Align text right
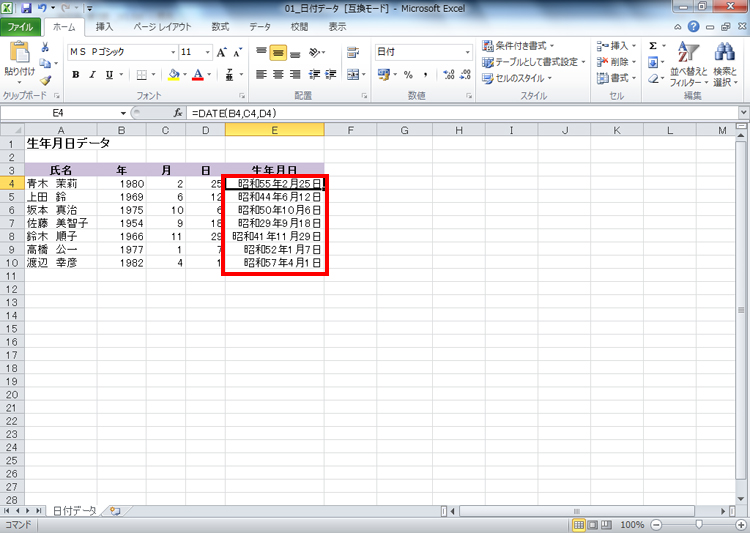Image resolution: width=750 pixels, height=533 pixels. 295,75
